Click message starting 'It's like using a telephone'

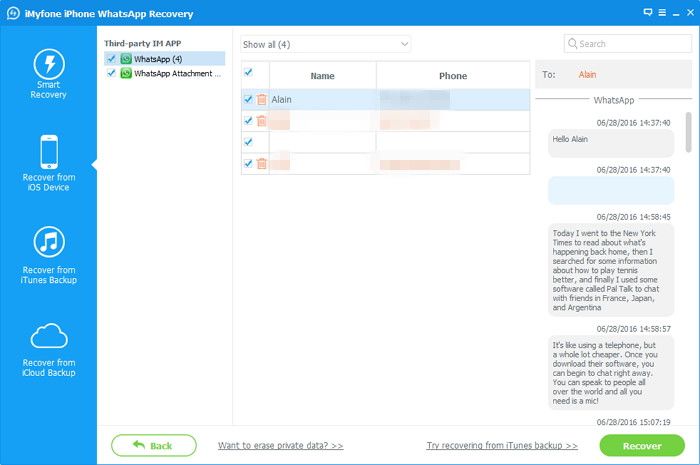[611, 373]
